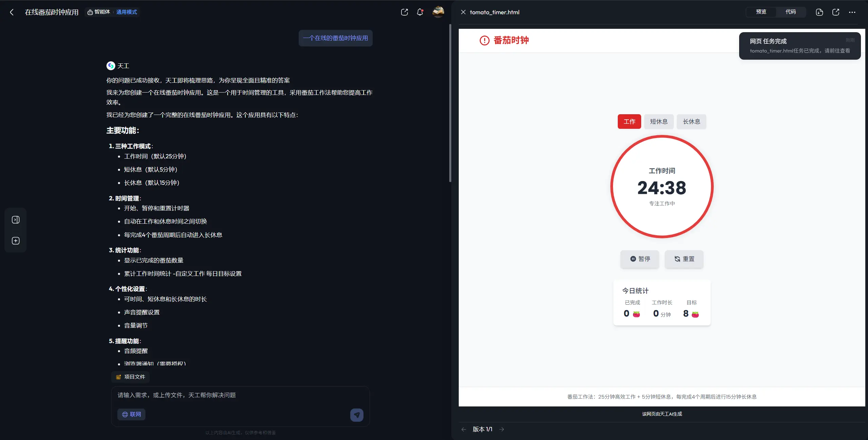The width and height of the screenshot is (868, 440).
Task: Download the tomato_timer.html file icon
Action: [819, 12]
